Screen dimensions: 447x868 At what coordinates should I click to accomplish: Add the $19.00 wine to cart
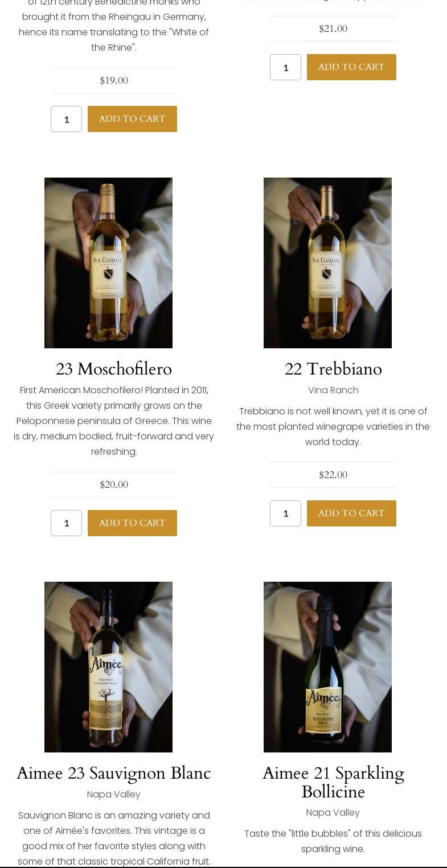coord(132,119)
